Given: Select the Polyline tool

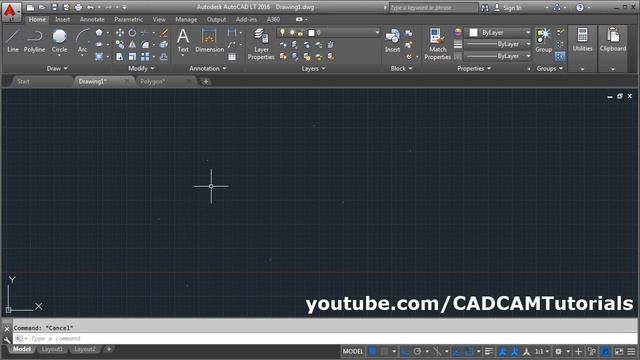Looking at the screenshot, I should (34, 41).
